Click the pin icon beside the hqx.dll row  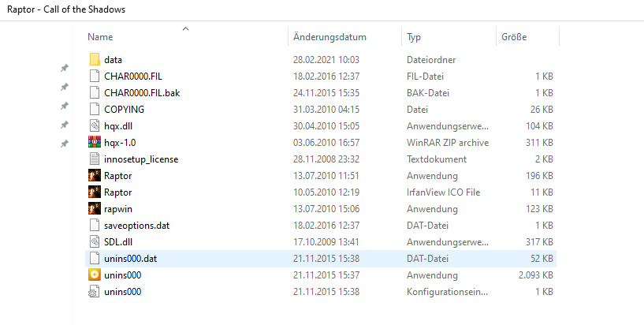65,125
